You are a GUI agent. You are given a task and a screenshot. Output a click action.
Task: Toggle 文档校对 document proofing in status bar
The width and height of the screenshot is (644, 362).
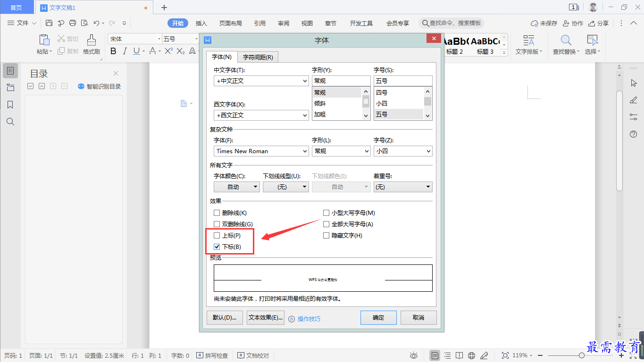(x=253, y=355)
